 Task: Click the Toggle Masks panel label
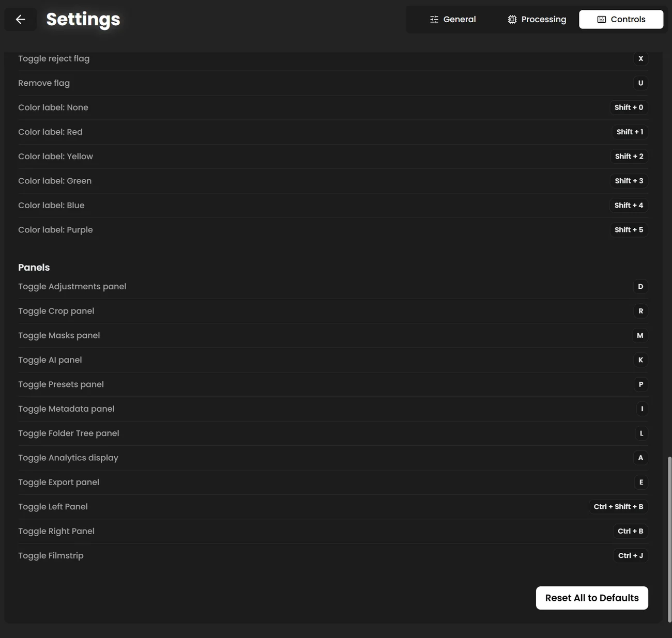pyautogui.click(x=59, y=335)
